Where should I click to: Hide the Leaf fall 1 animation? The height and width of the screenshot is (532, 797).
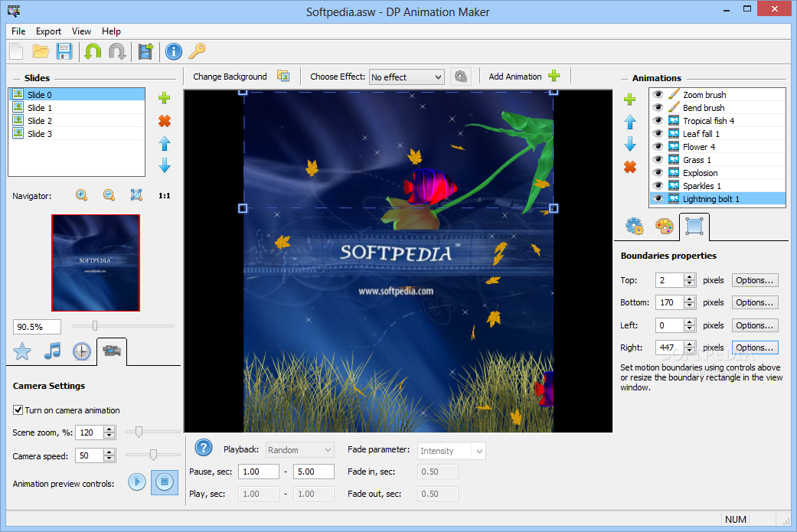click(658, 134)
